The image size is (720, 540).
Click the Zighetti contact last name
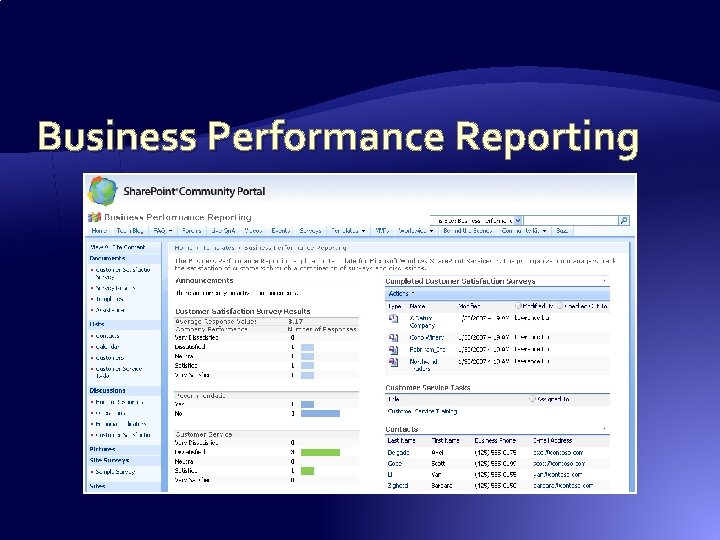point(398,486)
